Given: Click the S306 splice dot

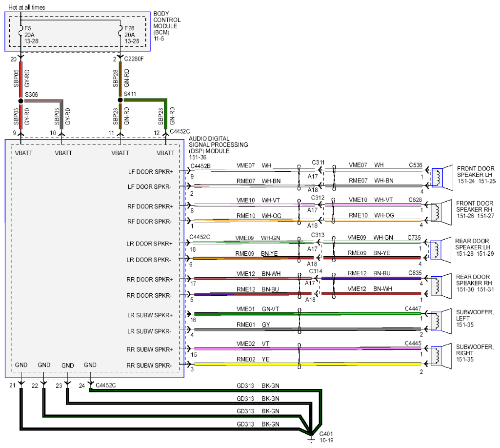Looking at the screenshot, I should pos(20,101).
